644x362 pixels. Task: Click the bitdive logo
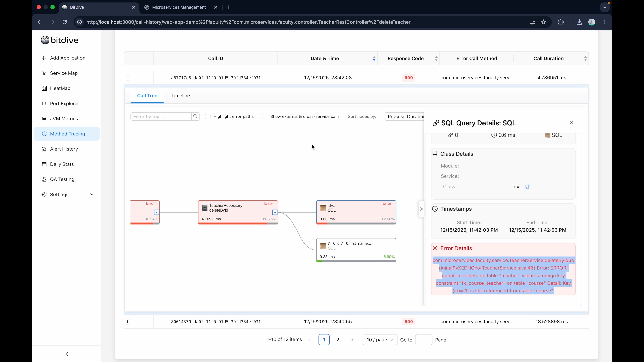(x=60, y=40)
